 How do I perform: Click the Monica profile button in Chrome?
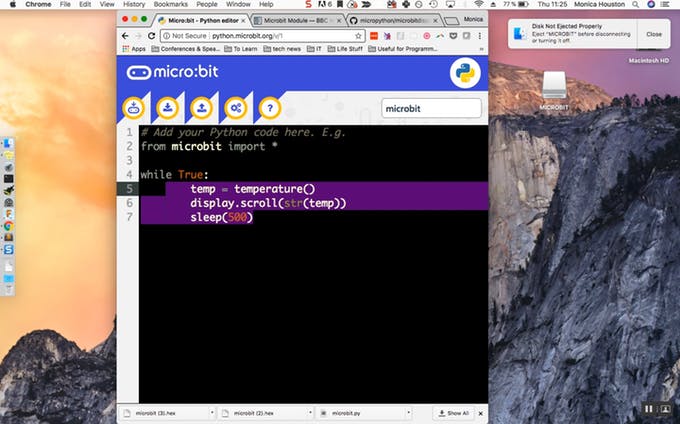[473, 20]
